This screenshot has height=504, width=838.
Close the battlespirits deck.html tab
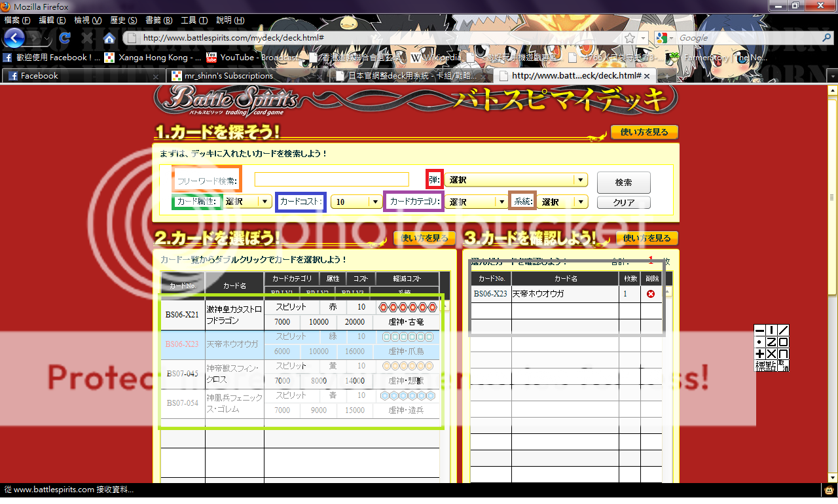point(647,76)
